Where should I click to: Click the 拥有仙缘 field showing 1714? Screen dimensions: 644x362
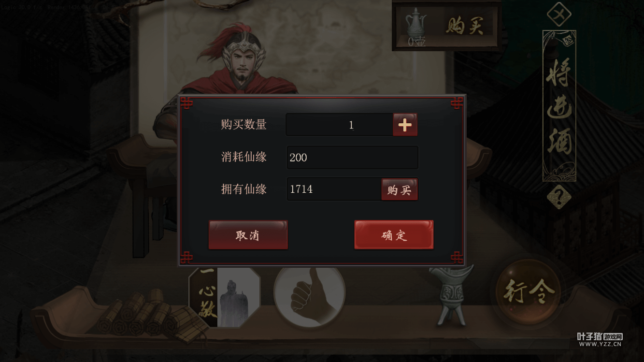pos(334,189)
